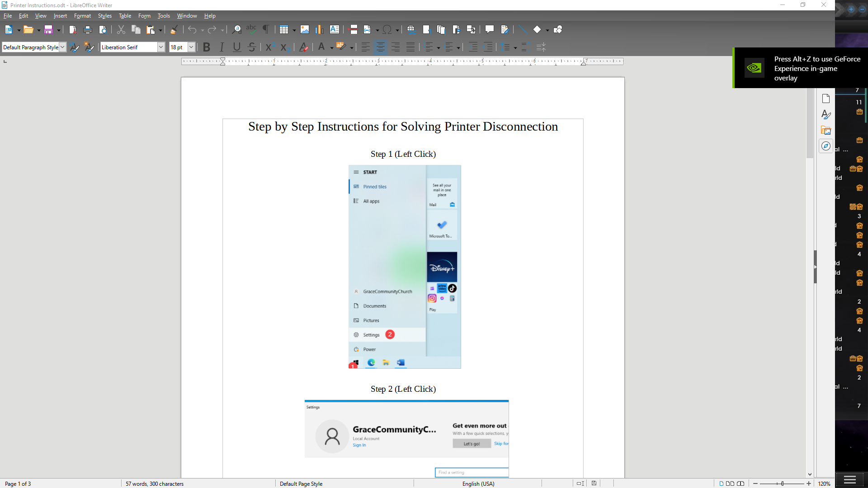This screenshot has height=488, width=868.
Task: Open the Font Name dropdown list
Action: pyautogui.click(x=160, y=47)
